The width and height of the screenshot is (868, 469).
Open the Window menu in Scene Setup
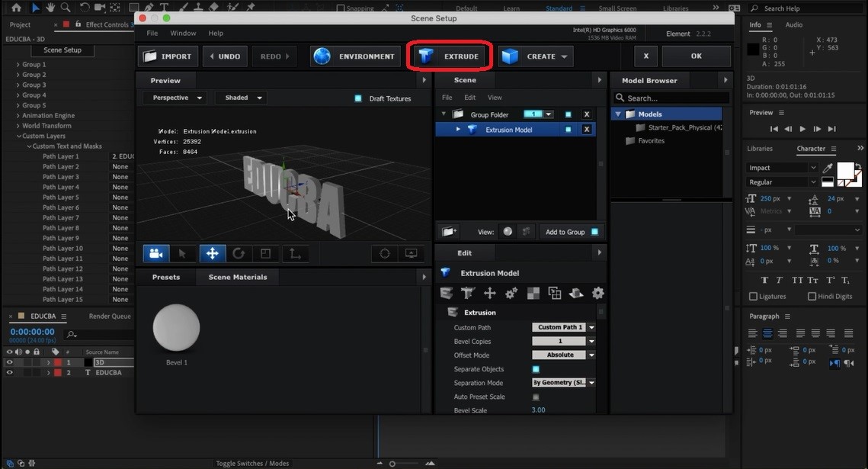click(183, 33)
